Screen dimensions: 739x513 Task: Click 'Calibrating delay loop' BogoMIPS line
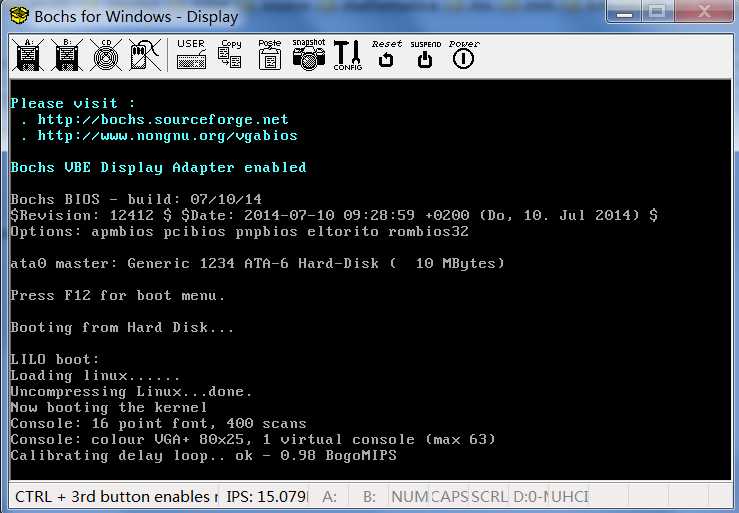point(204,455)
